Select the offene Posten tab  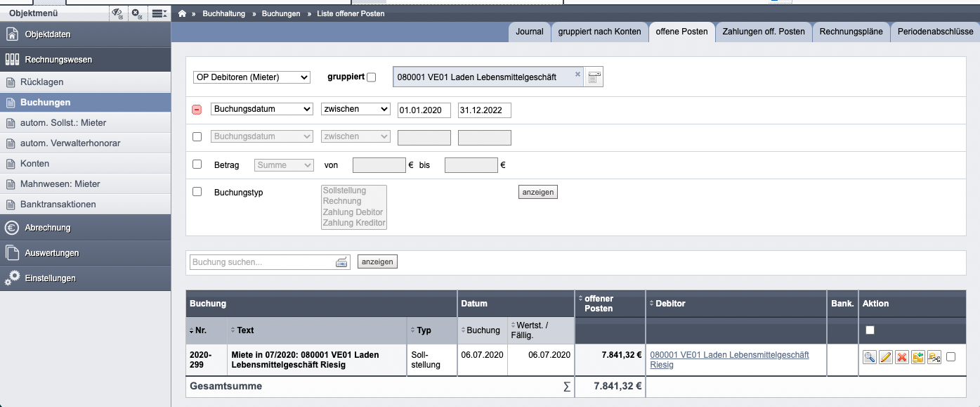pos(681,32)
